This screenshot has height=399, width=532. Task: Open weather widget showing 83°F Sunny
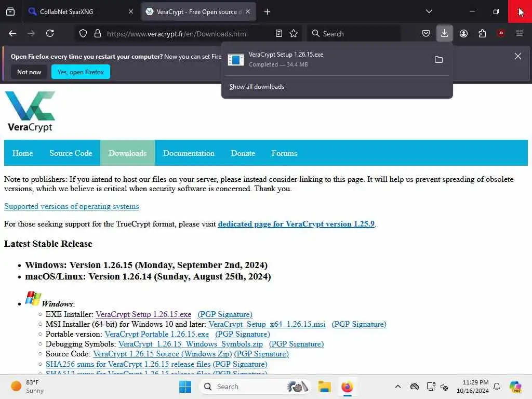click(x=27, y=387)
